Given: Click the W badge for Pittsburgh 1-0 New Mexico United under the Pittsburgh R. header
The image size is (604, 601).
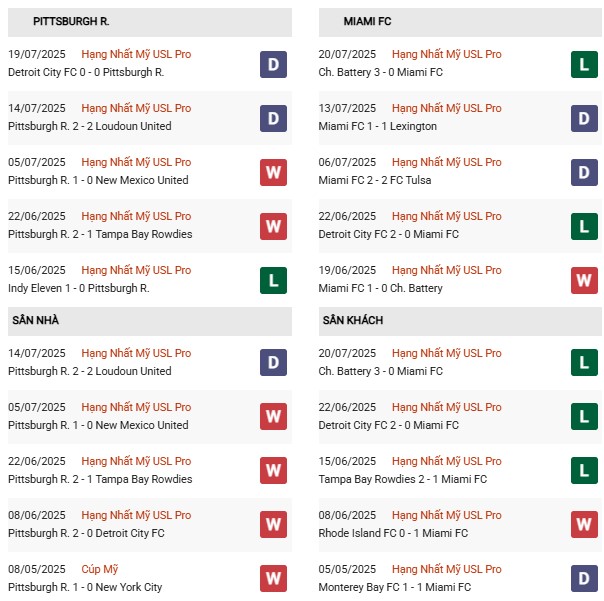Looking at the screenshot, I should [273, 172].
